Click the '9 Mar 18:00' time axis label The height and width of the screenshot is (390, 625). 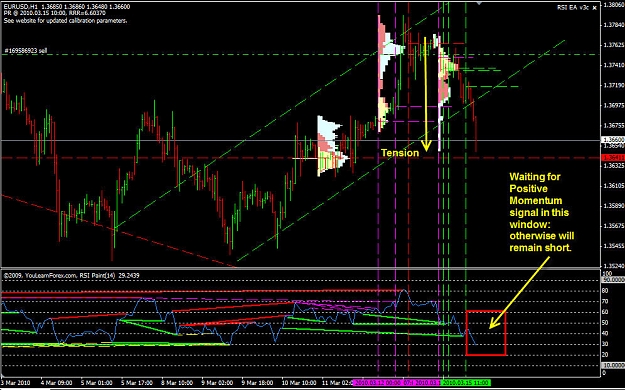pyautogui.click(x=258, y=383)
